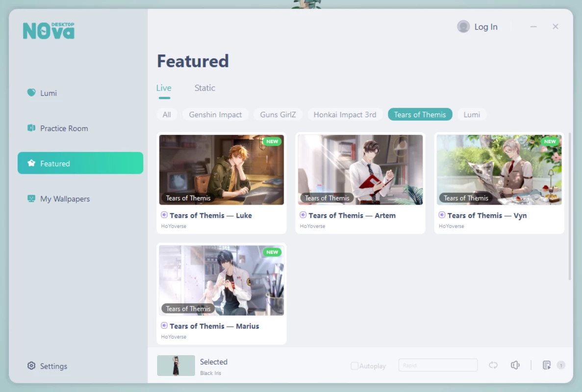Click the live wallpaper icon beside Luke
The width and height of the screenshot is (582, 392).
tap(164, 215)
